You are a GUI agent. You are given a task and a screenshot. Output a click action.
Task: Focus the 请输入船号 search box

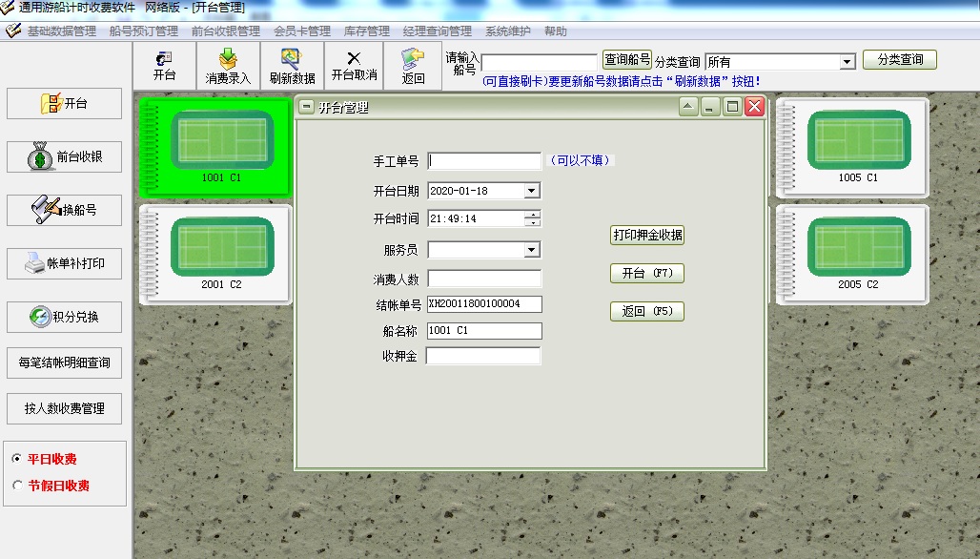pos(540,62)
